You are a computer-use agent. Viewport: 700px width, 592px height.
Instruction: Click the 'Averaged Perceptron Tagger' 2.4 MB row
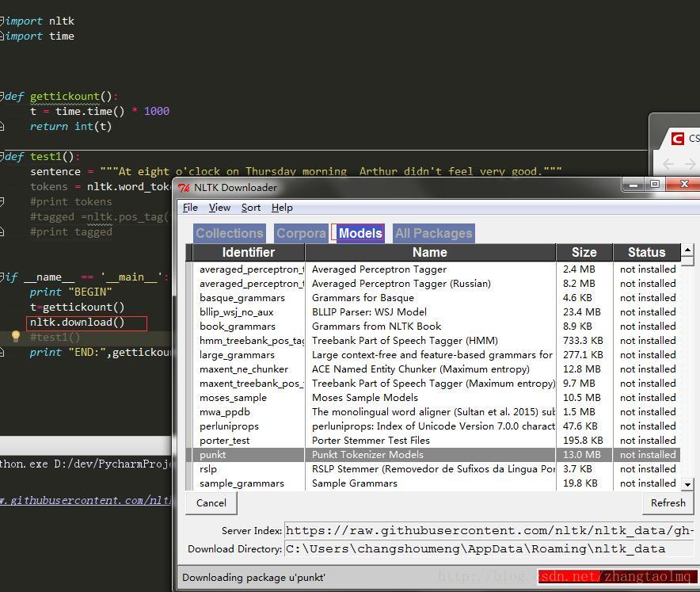(x=433, y=269)
